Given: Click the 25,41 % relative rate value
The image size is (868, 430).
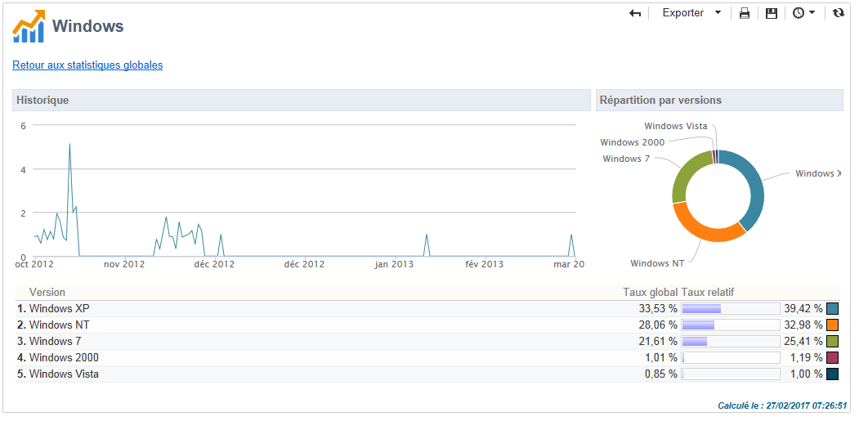Looking at the screenshot, I should coord(803,342).
